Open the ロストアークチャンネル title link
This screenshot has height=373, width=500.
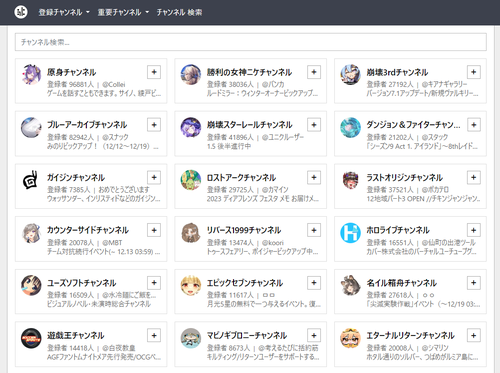click(241, 178)
